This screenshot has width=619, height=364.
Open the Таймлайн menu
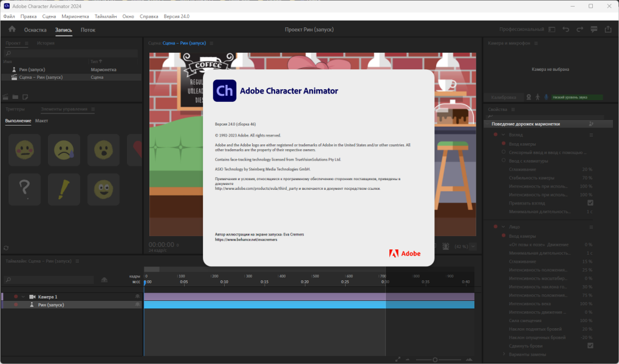tap(106, 16)
